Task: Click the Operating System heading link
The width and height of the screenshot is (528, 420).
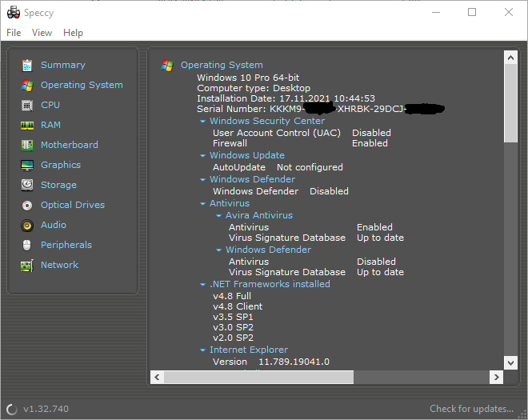Action: (222, 65)
